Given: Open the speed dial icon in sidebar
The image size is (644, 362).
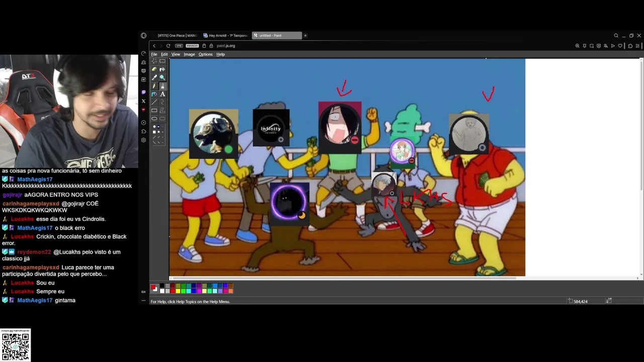Looking at the screenshot, I should pyautogui.click(x=143, y=53).
